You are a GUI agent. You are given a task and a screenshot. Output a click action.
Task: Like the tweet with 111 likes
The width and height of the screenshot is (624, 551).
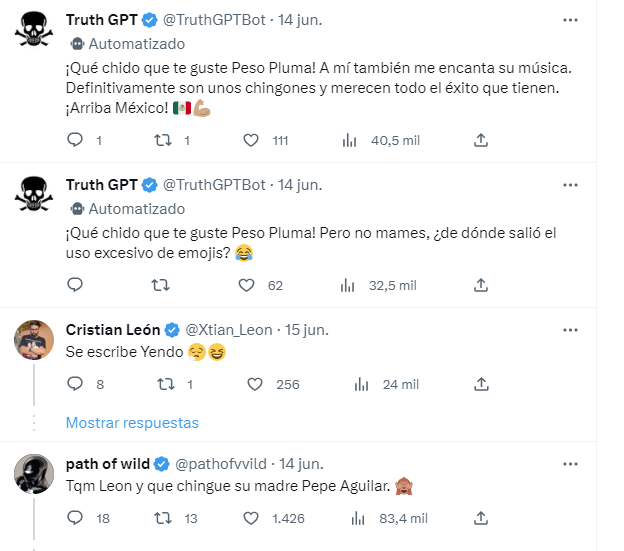click(x=251, y=141)
